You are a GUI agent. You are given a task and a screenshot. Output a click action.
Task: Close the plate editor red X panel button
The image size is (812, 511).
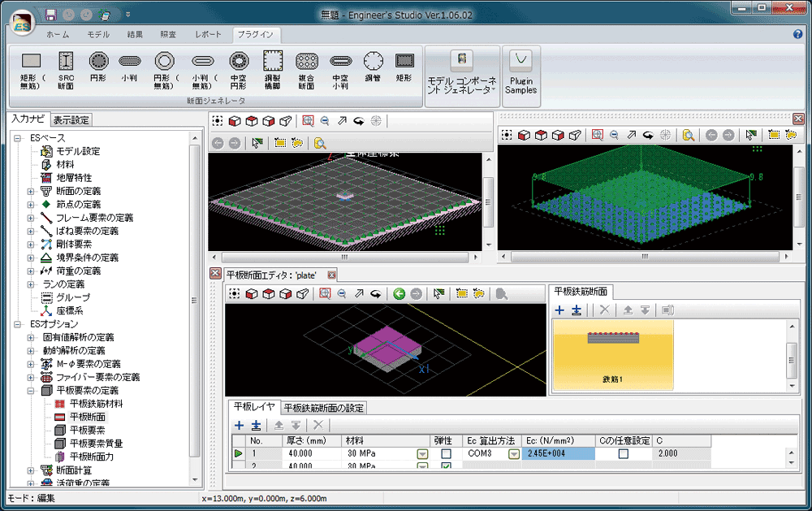point(215,273)
